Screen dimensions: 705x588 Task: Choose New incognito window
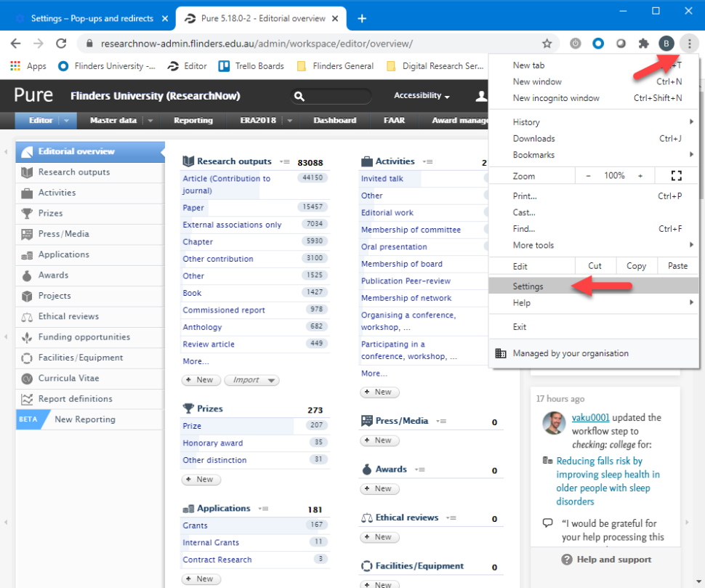(594, 98)
